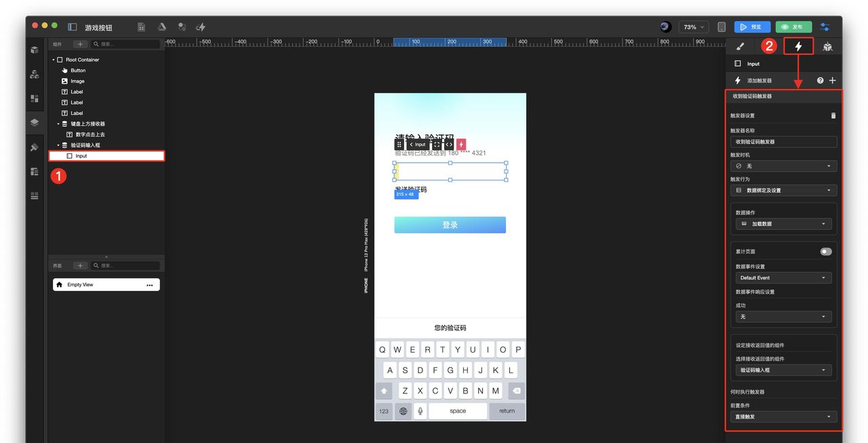Toggle the left sidebar panel icon
The width and height of the screenshot is (868, 443).
pyautogui.click(x=73, y=27)
